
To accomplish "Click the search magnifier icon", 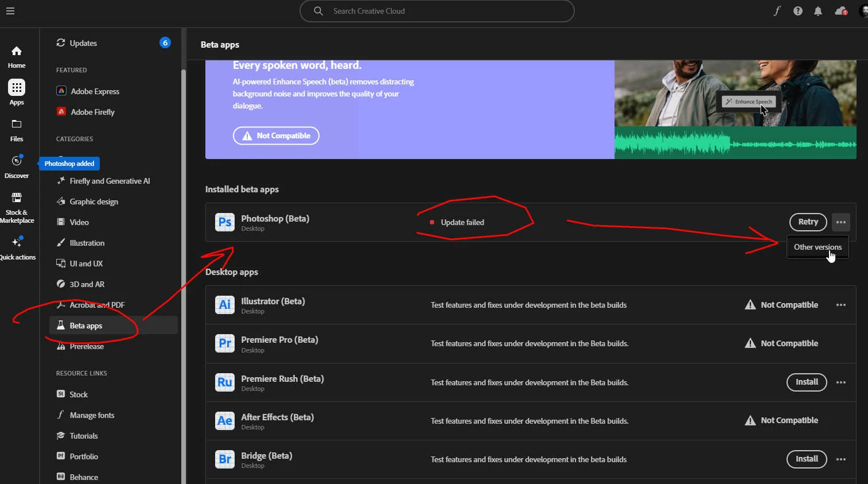I will pyautogui.click(x=318, y=11).
